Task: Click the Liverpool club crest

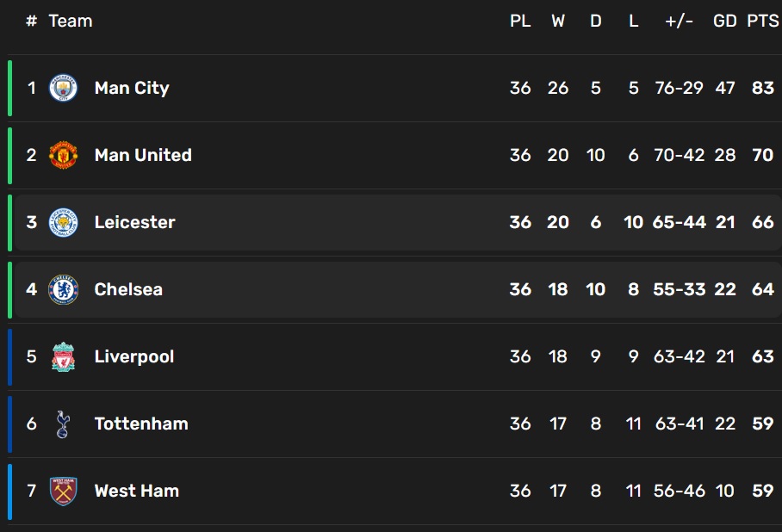Action: (63, 356)
